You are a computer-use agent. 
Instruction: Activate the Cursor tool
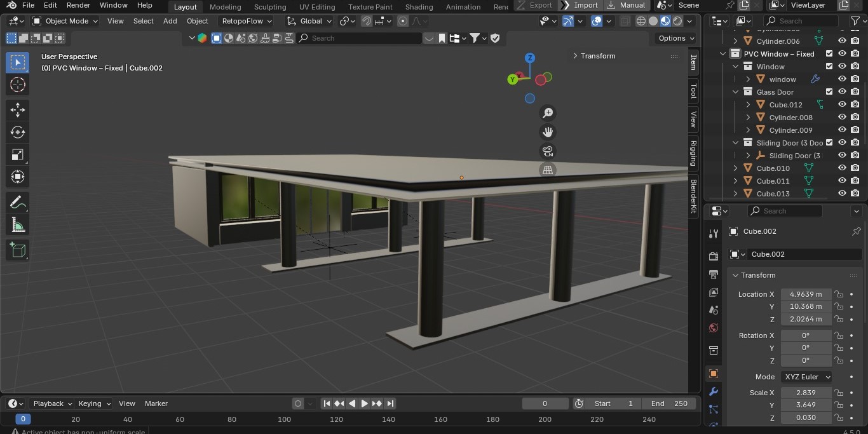point(18,85)
